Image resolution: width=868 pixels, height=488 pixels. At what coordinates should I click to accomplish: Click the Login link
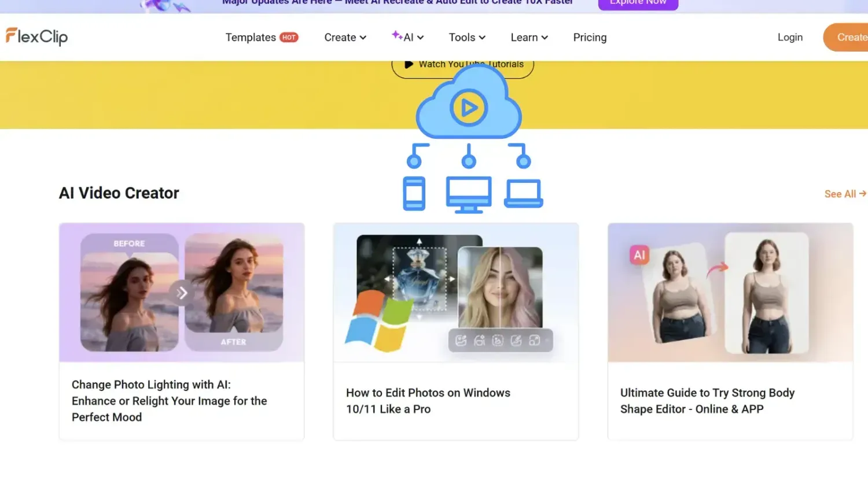[x=790, y=37]
